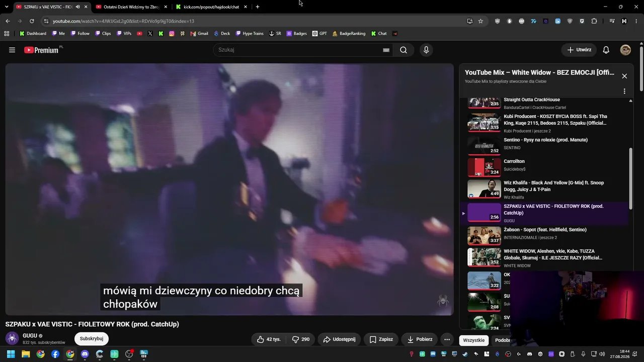The width and height of the screenshot is (644, 362).
Task: Click the Utwórz create button
Action: click(x=579, y=50)
